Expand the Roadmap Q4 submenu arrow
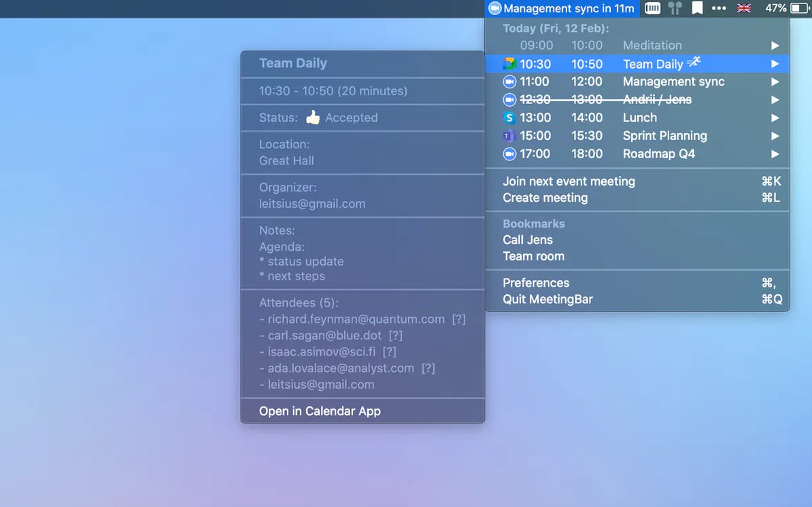 pos(775,154)
